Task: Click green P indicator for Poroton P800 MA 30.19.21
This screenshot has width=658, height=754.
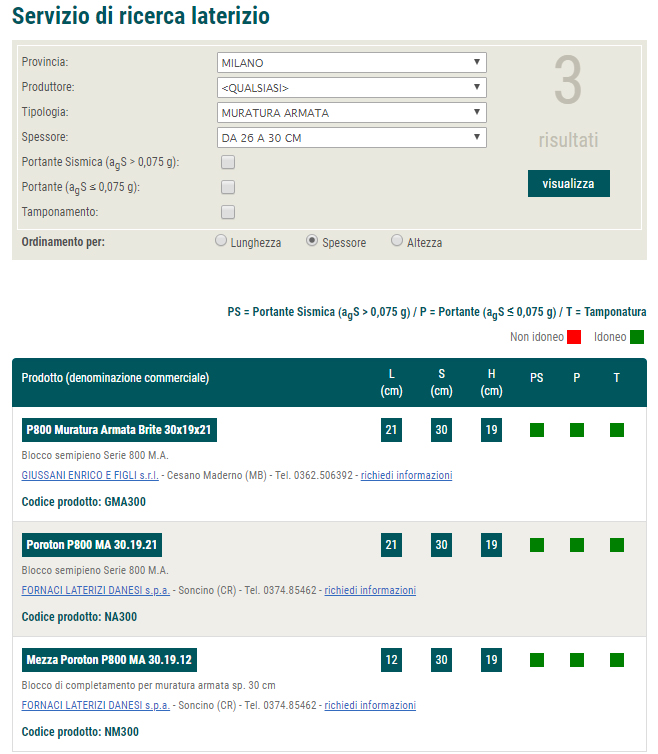Action: (x=577, y=545)
